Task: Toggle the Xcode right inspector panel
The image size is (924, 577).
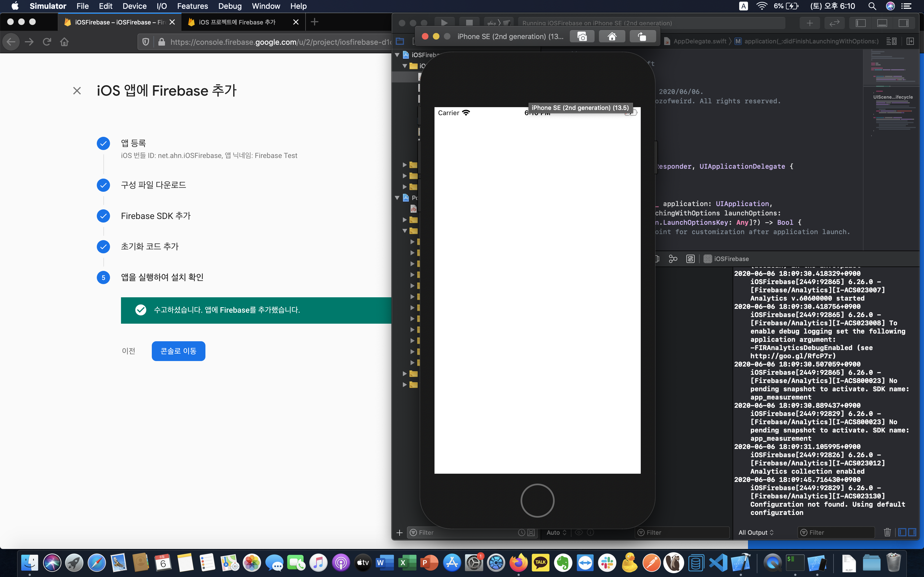Action: pos(903,23)
